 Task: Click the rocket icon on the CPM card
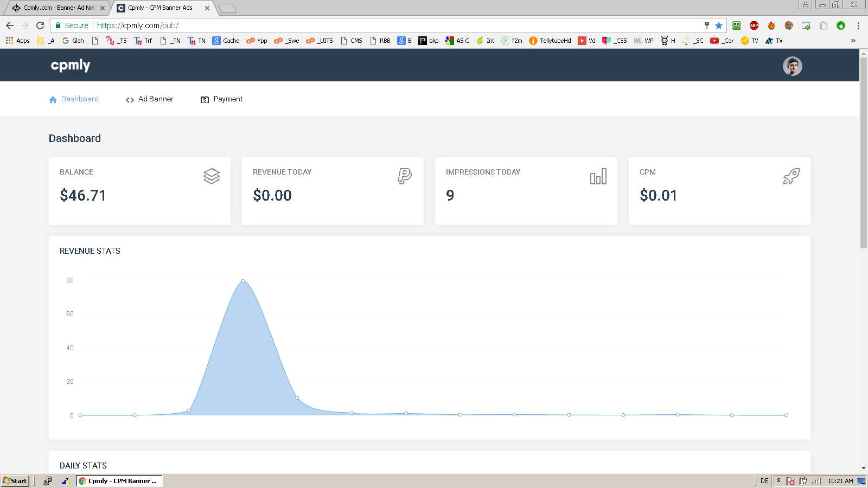click(x=792, y=176)
